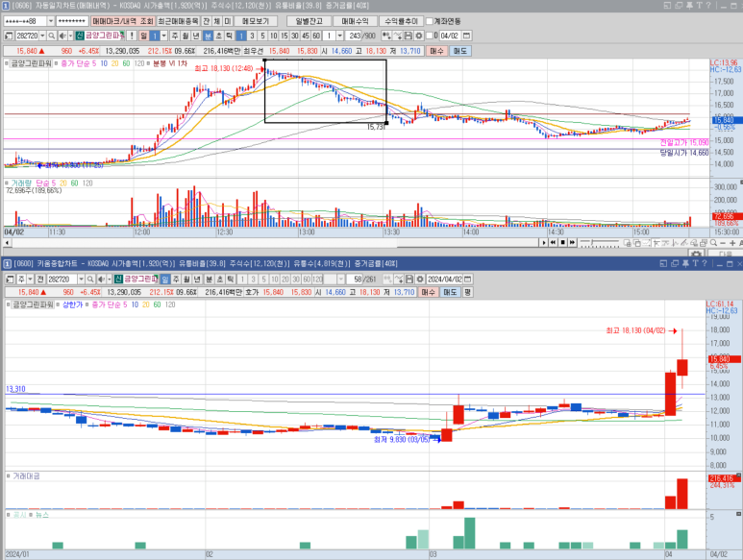
Task: Click the save disk icon in top chart toolbar
Action: pyautogui.click(x=409, y=36)
